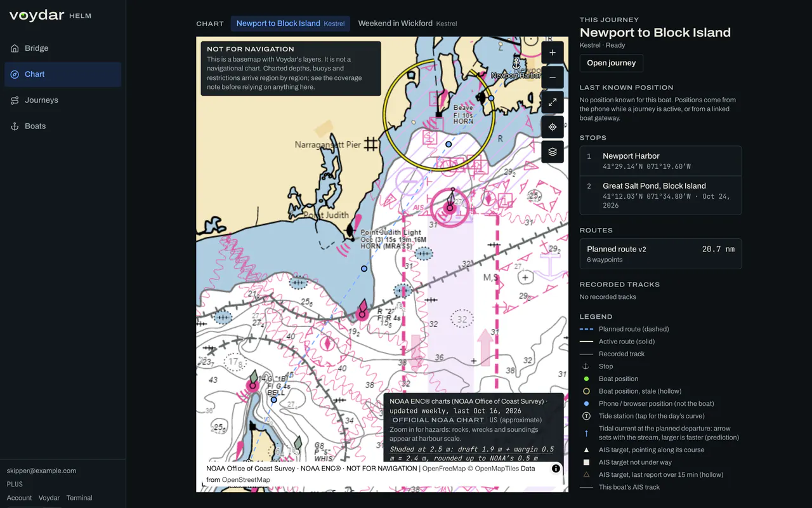The width and height of the screenshot is (812, 508).
Task: Click the Newport Harbor anchor marker on map
Action: coord(516,63)
